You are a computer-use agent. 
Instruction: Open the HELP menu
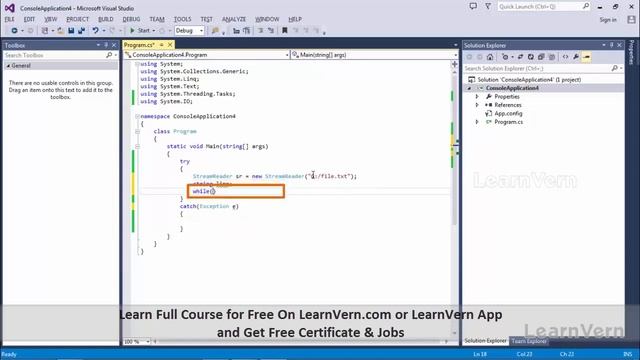[x=295, y=19]
